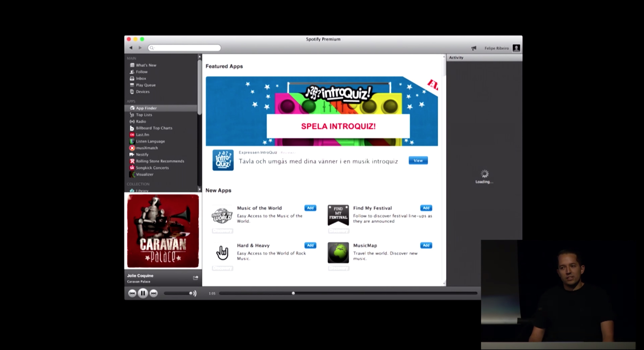Click the Billboard Top Charts icon
The width and height of the screenshot is (644, 350).
(132, 128)
